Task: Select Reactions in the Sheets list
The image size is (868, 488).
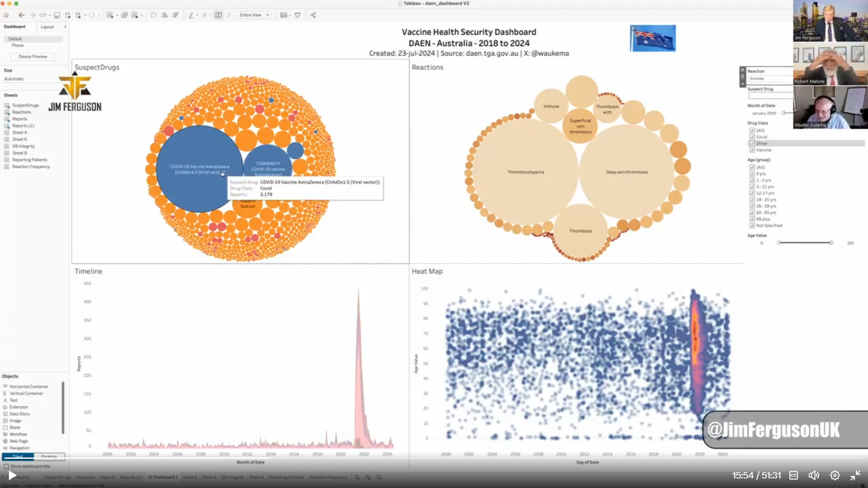Action: (22, 112)
